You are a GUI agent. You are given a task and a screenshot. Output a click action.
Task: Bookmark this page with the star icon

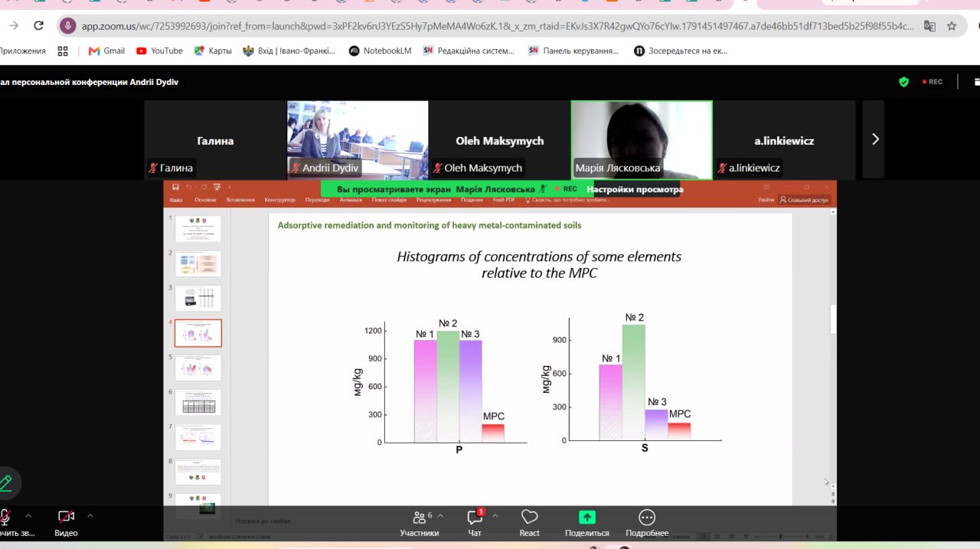pyautogui.click(x=952, y=25)
